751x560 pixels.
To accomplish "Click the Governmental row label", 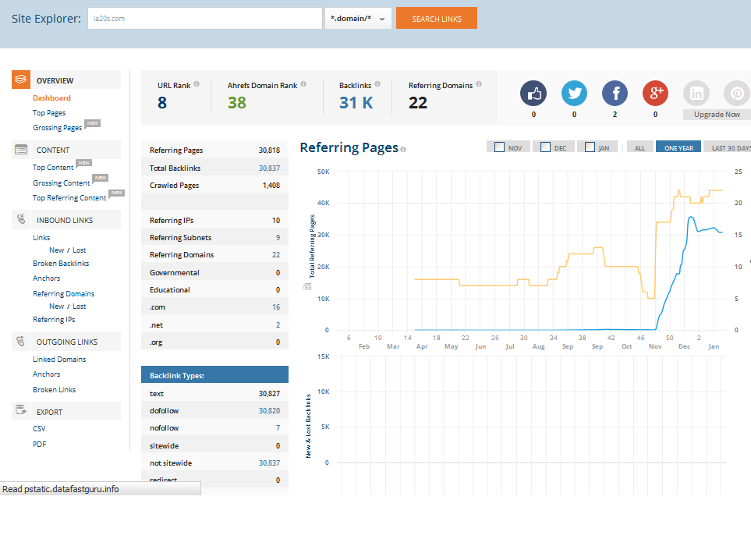I will coord(175,272).
